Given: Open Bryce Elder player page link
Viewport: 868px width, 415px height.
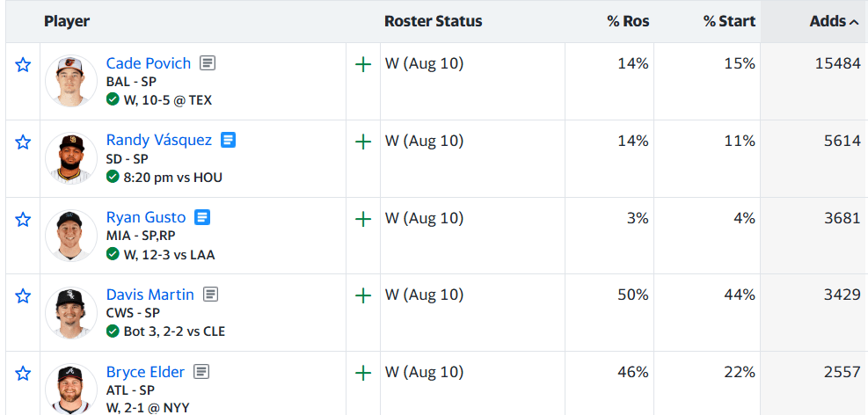Looking at the screenshot, I should 145,373.
